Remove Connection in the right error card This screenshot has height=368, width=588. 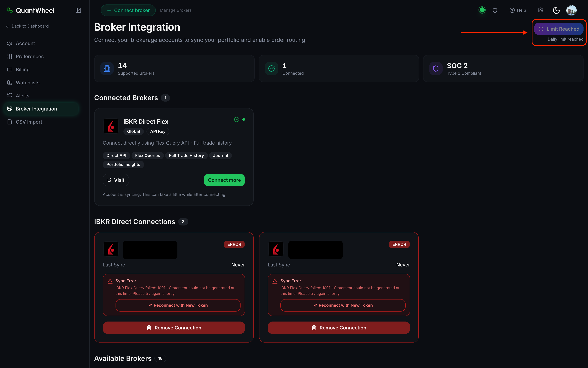339,328
